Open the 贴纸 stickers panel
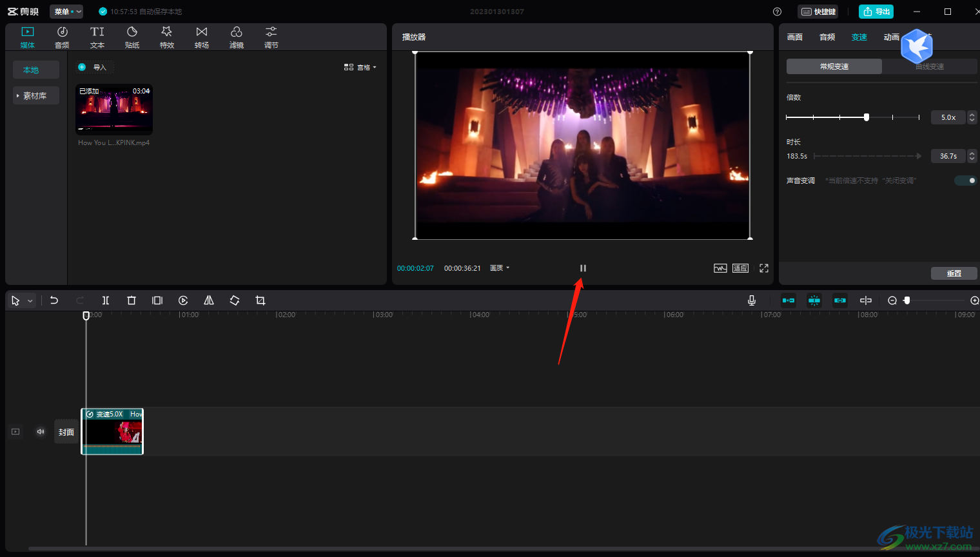 click(x=132, y=37)
